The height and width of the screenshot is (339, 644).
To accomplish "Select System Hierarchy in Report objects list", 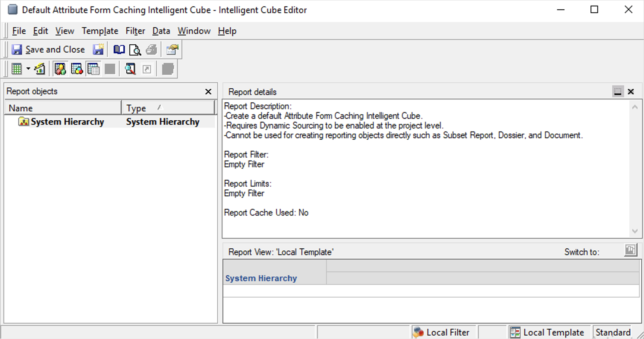I will point(67,122).
